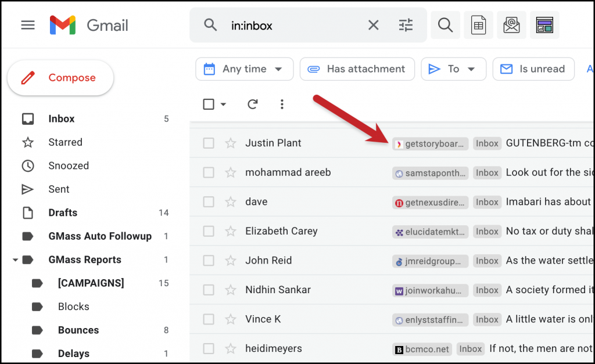Image resolution: width=595 pixels, height=364 pixels.
Task: Open the main Gmail hamburger menu
Action: point(28,25)
